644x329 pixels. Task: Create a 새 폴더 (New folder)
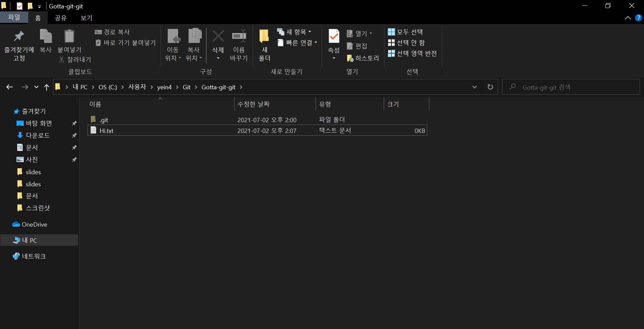(264, 45)
